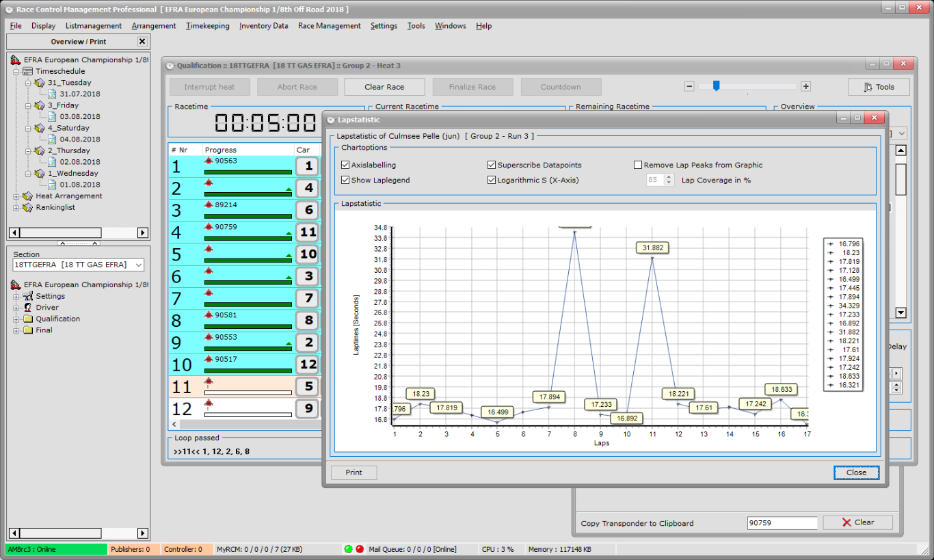Click the Print button in Lapstatistic
934x560 pixels.
coord(353,472)
